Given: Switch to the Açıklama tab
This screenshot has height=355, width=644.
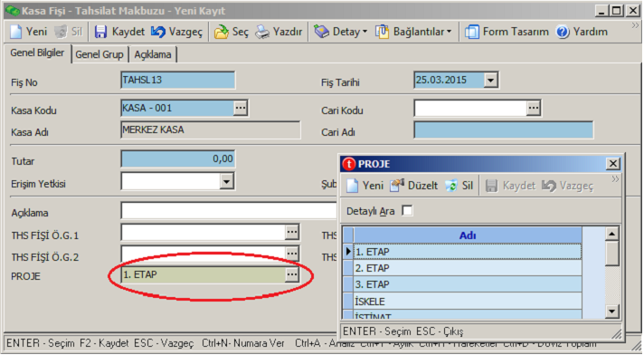Looking at the screenshot, I should point(153,54).
